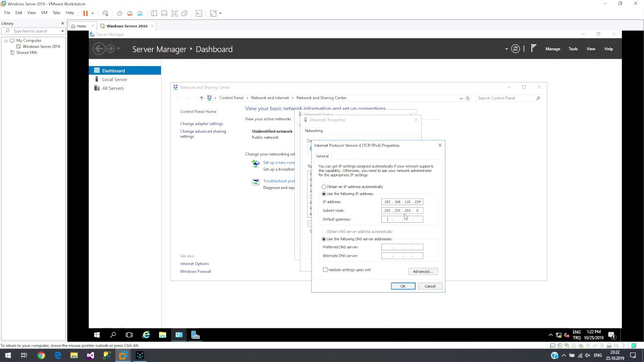The image size is (644, 362).
Task: Open VMware Help menu
Action: [x=70, y=13]
